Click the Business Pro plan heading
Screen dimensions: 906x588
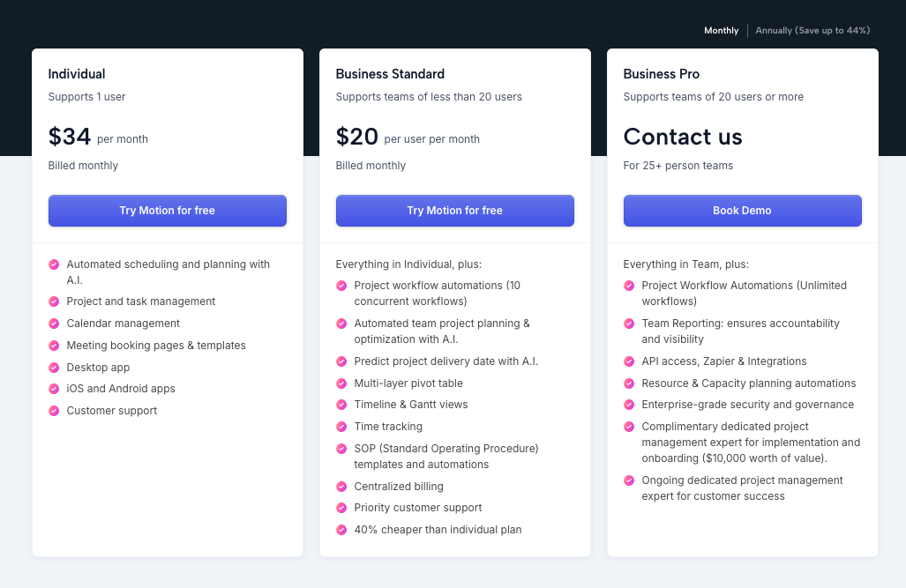661,74
